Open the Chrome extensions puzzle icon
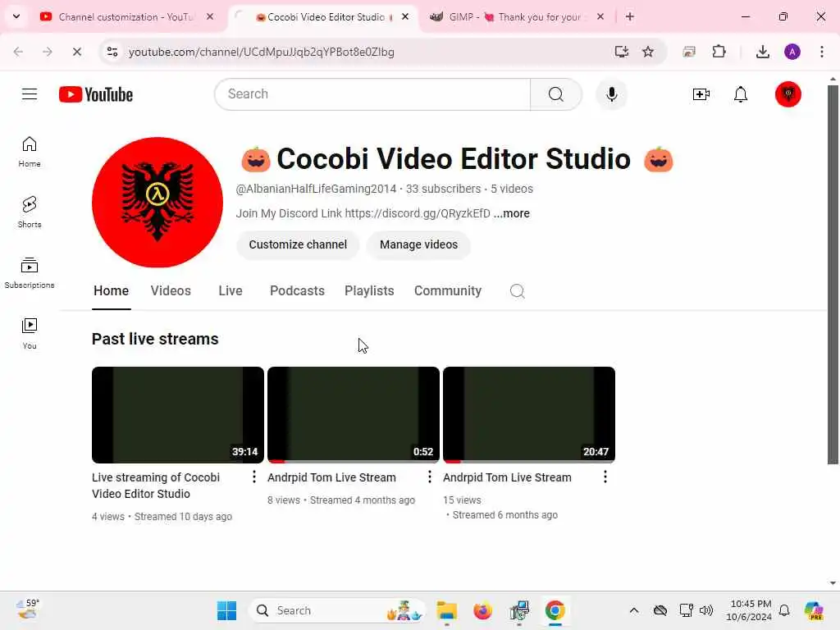Screen dimensions: 840x630 (719, 52)
